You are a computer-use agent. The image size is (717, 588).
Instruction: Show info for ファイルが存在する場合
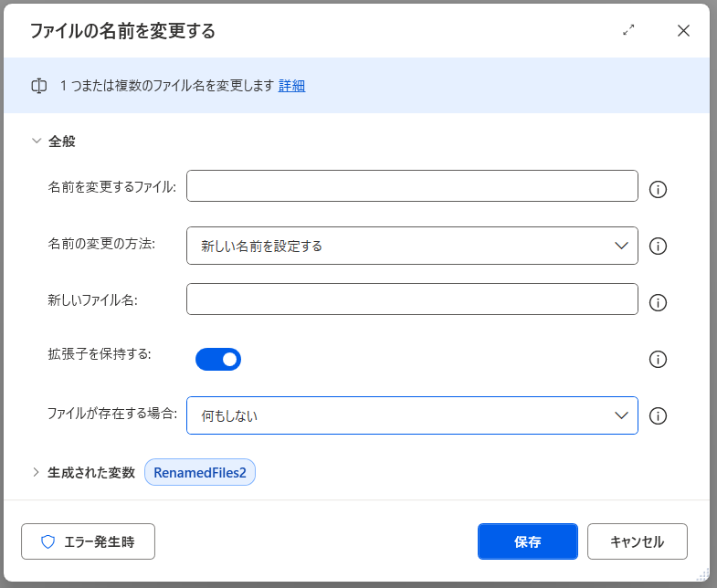pyautogui.click(x=658, y=416)
